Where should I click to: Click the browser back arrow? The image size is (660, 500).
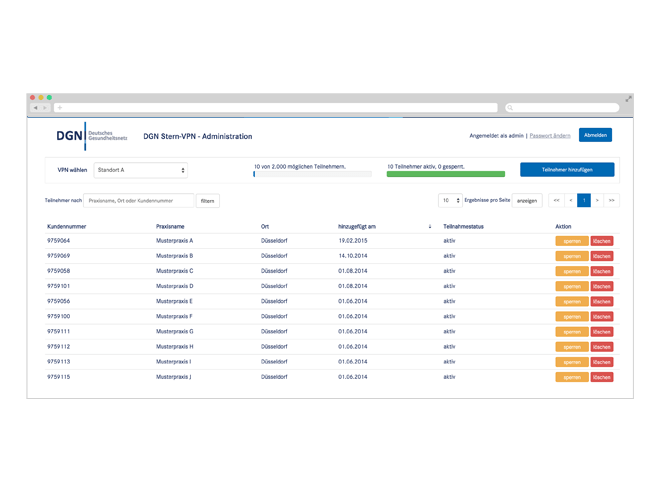click(x=36, y=108)
